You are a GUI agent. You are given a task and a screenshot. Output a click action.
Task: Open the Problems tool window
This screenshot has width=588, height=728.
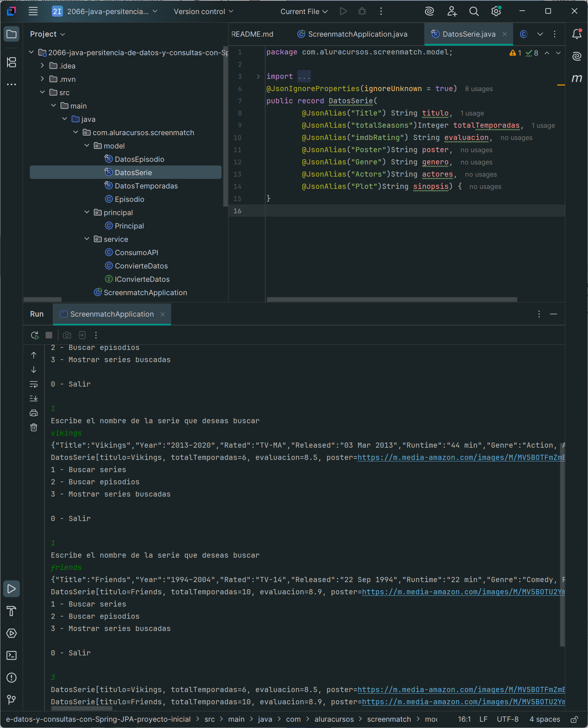tap(11, 678)
